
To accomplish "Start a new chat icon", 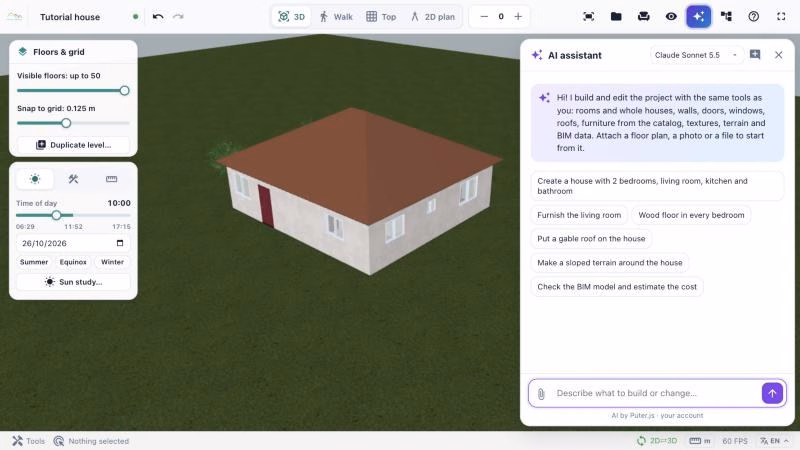I will pos(755,55).
